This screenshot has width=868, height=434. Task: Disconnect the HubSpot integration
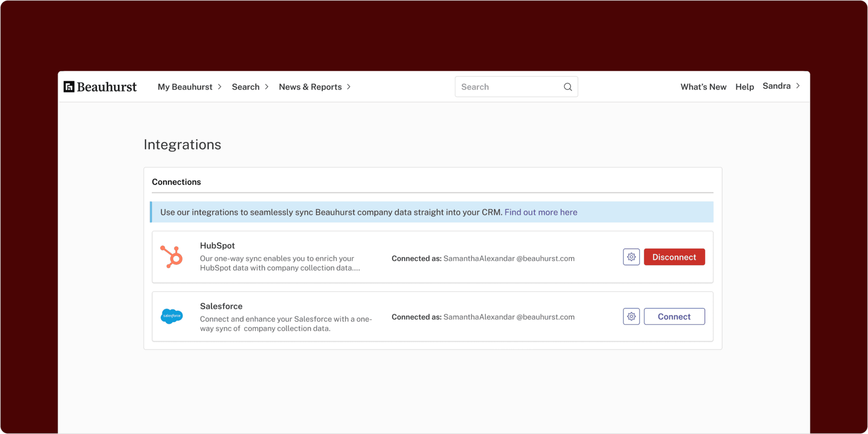point(674,257)
